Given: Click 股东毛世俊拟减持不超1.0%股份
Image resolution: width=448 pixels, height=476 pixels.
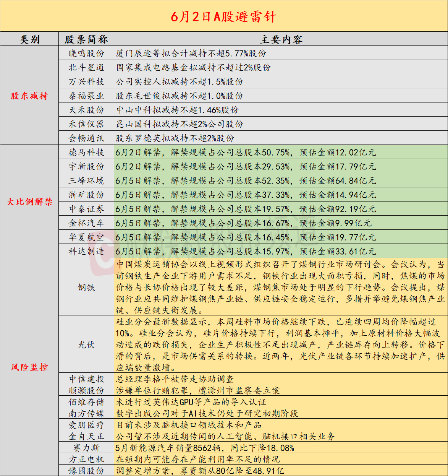Looking at the screenshot, I should (x=180, y=96).
